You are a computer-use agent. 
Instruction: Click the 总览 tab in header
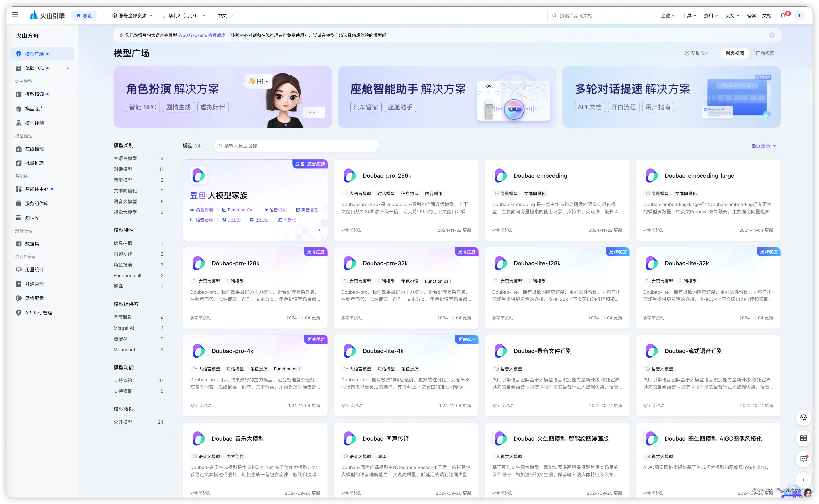pyautogui.click(x=84, y=16)
